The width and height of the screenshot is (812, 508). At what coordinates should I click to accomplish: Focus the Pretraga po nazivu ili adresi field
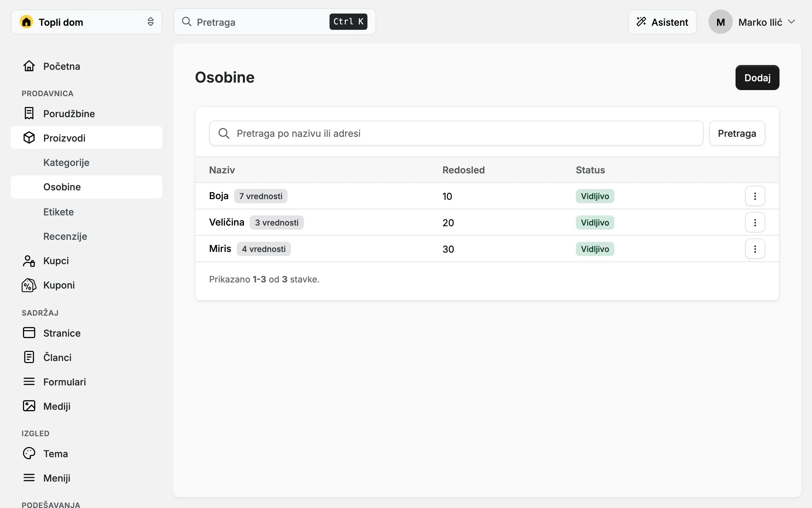pyautogui.click(x=456, y=133)
